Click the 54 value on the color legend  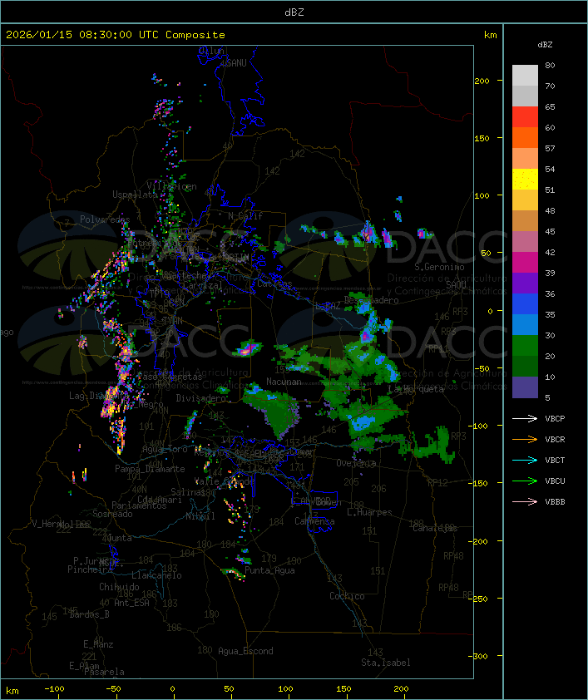550,170
